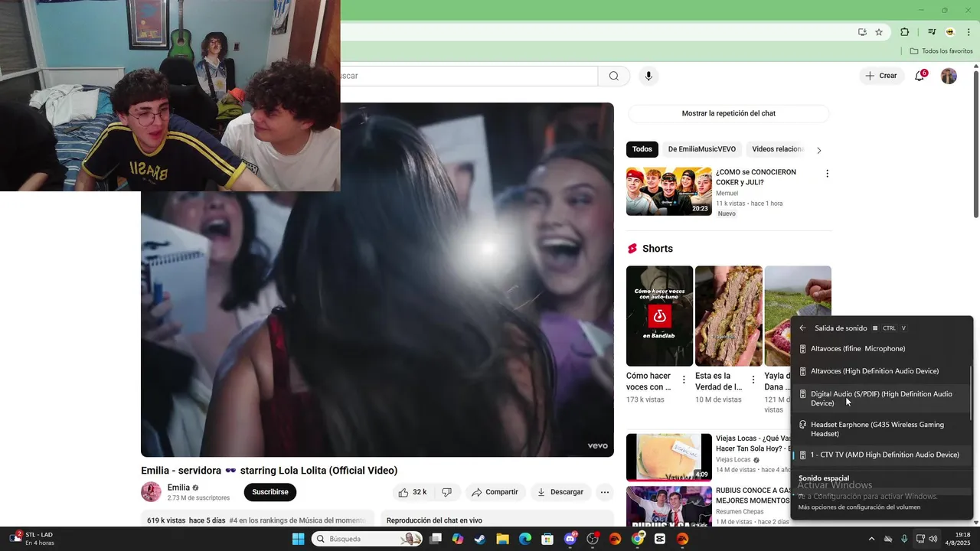Image resolution: width=980 pixels, height=551 pixels.
Task: Click the Viejas Locas - ¿Qué Vas a Hacer title
Action: [x=753, y=443]
